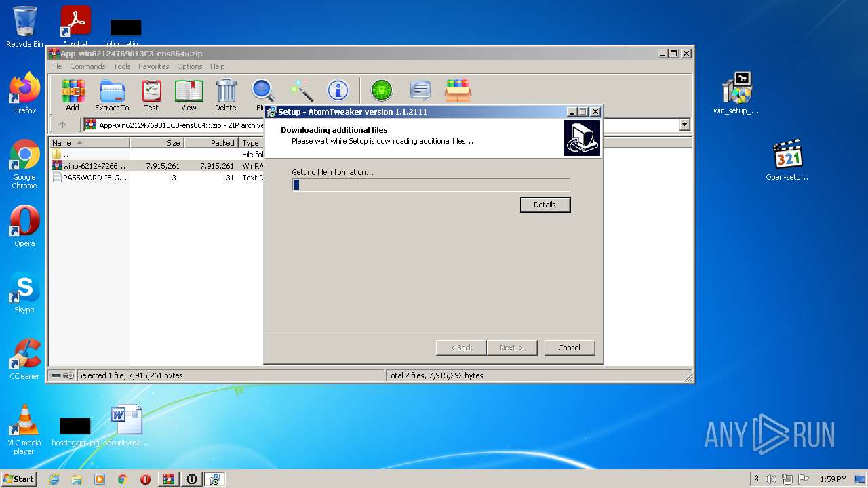This screenshot has width=868, height=488.
Task: Click the View file toolbar icon
Action: tap(189, 95)
